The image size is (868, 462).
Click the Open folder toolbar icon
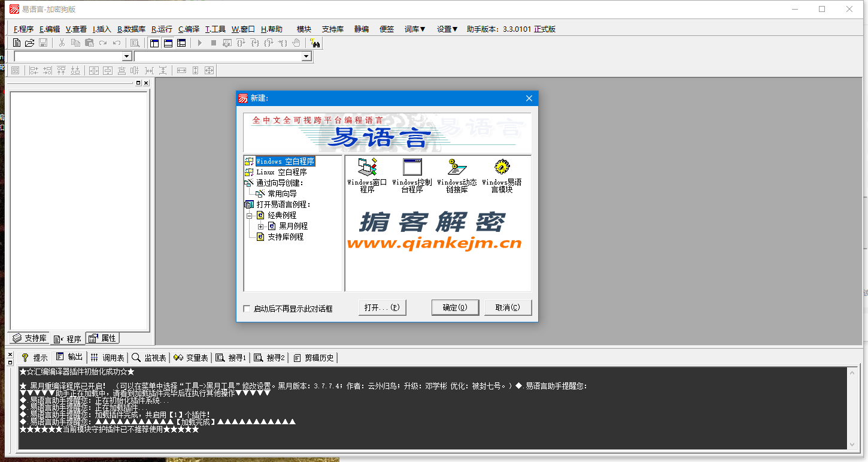click(29, 43)
